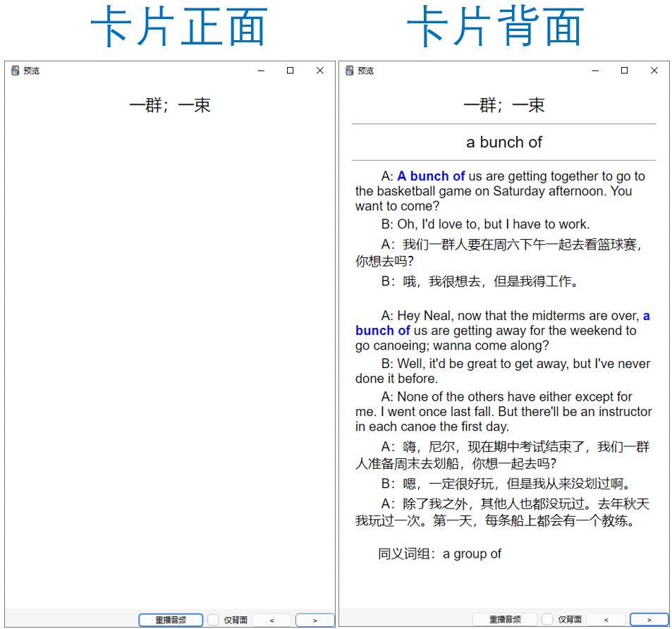Viewport: 672px width, 629px height.
Task: Toggle back-only checkbox in left preview window
Action: point(213,620)
